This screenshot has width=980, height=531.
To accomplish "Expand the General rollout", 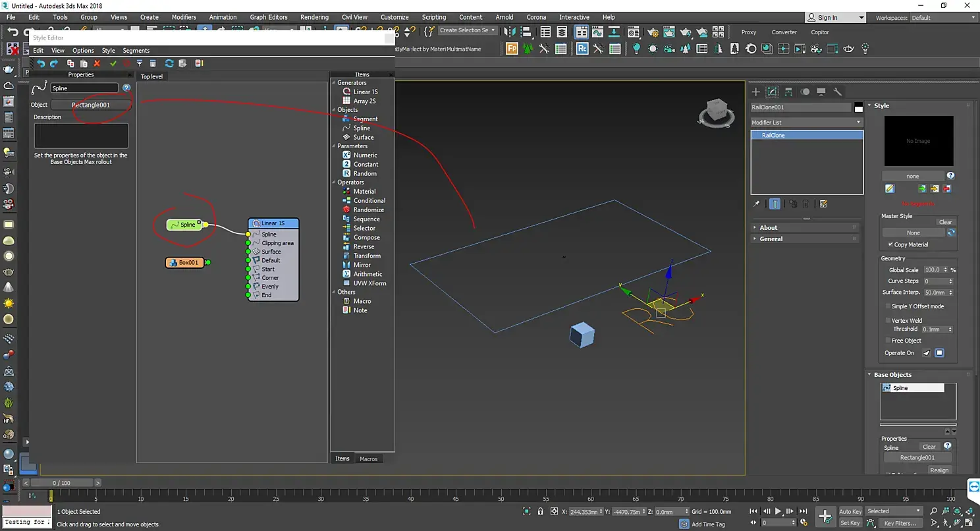I will click(771, 238).
